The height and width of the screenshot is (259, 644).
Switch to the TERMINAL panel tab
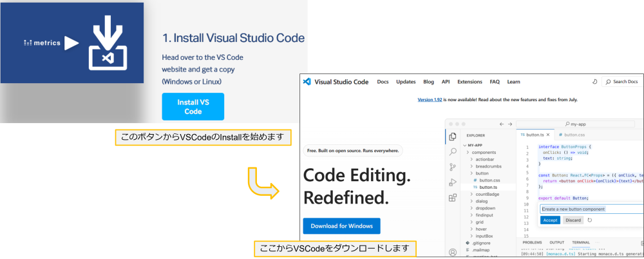pyautogui.click(x=581, y=242)
